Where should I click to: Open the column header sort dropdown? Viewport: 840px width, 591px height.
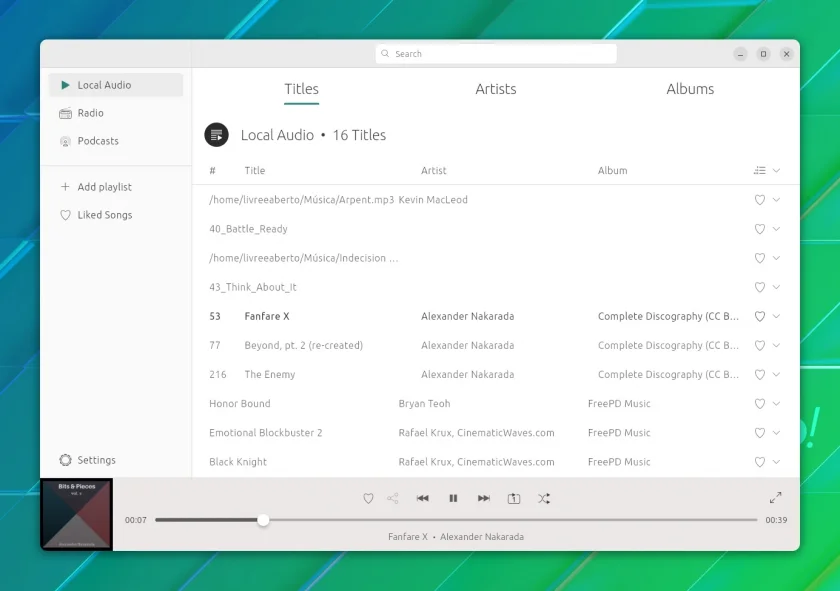tap(776, 170)
